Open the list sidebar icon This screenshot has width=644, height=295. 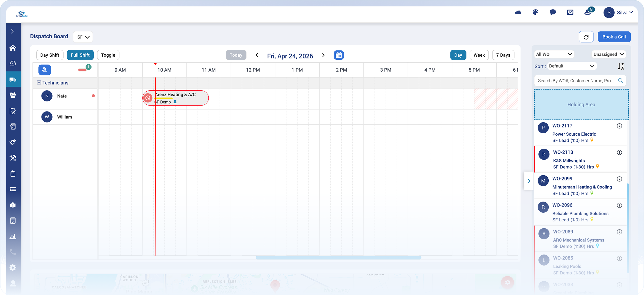coord(13,189)
